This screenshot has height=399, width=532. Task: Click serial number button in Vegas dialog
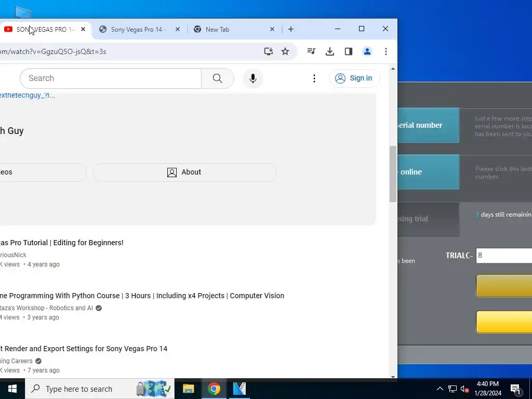point(429,126)
